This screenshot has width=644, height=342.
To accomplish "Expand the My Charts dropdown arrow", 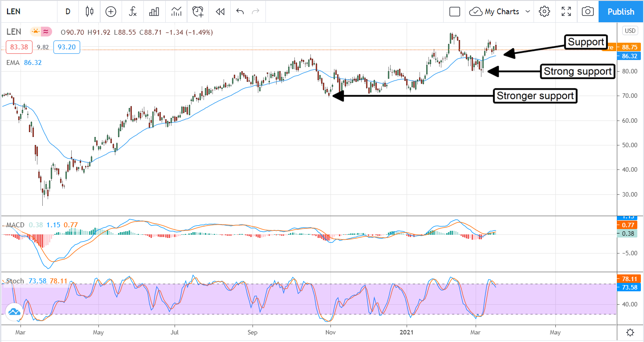I will click(x=528, y=12).
